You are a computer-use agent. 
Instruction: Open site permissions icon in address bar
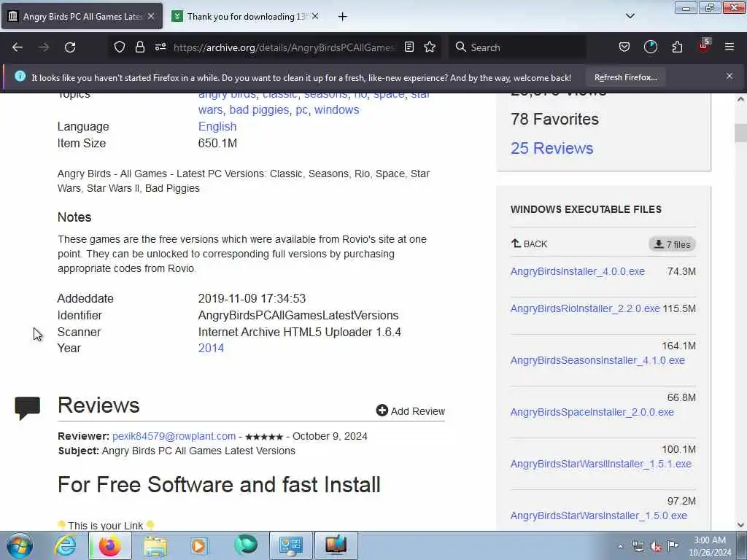point(160,47)
